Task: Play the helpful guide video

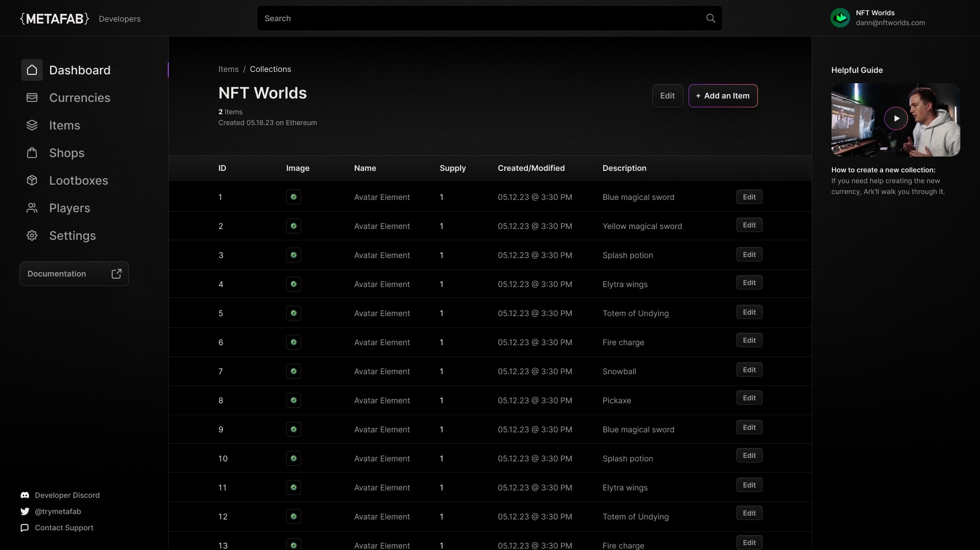Action: click(896, 119)
